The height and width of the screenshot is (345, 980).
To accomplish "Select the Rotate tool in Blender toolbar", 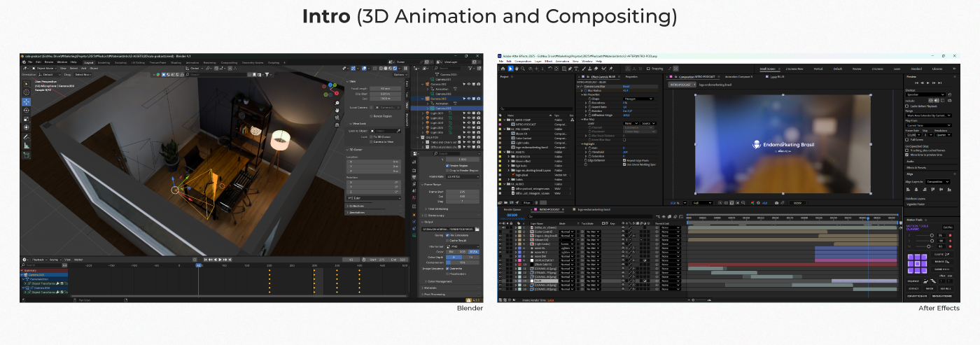I will coord(27,111).
